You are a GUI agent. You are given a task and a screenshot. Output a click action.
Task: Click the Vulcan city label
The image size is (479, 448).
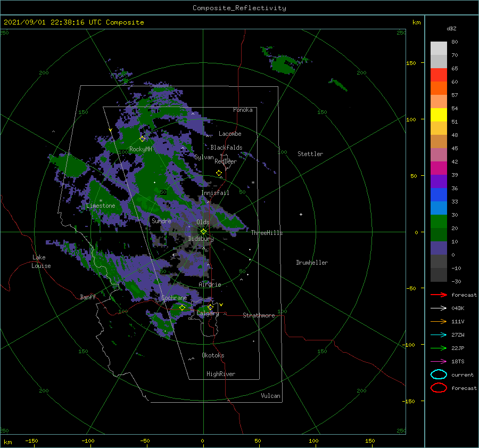[270, 396]
